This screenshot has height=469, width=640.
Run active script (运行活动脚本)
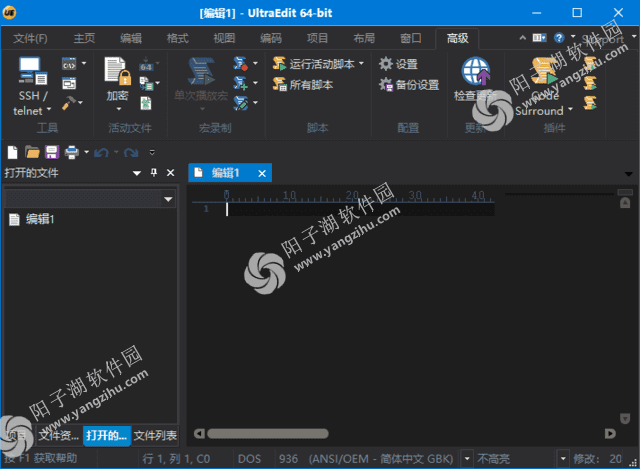(x=313, y=64)
